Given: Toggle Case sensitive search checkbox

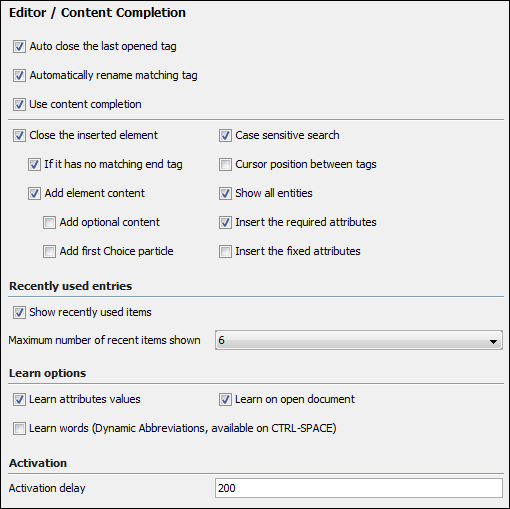Looking at the screenshot, I should pos(225,136).
